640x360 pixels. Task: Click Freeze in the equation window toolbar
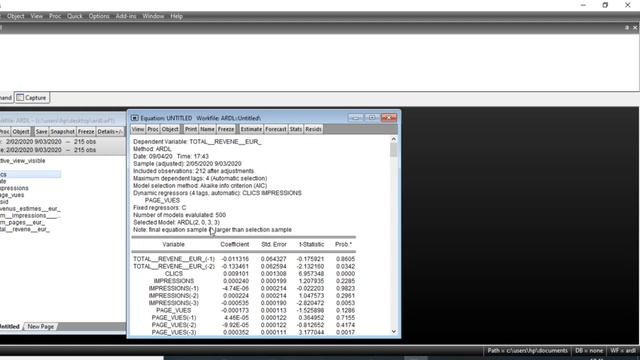tap(226, 129)
